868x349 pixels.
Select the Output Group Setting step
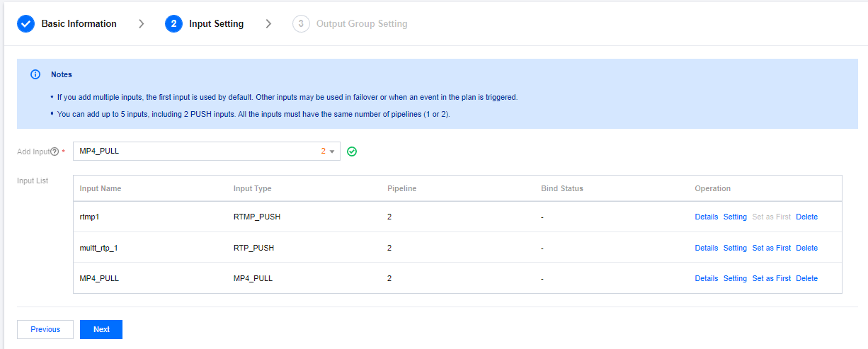[361, 24]
